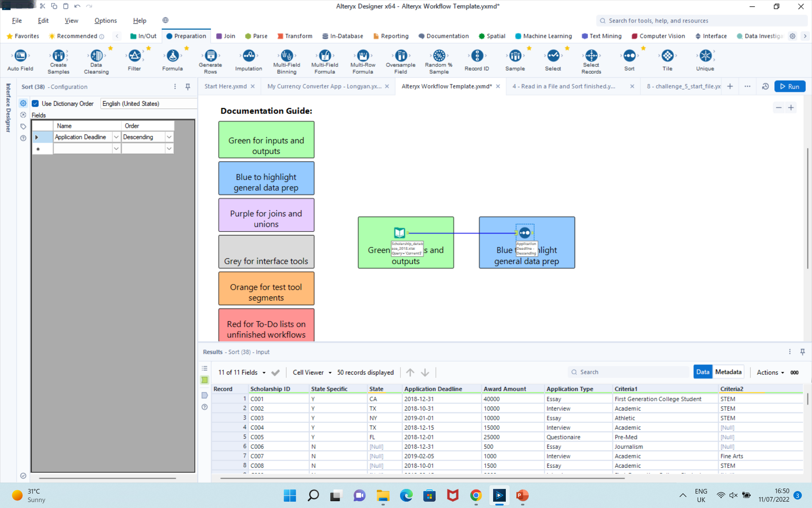
Task: Toggle Use Dictionary Order checkbox
Action: pos(36,103)
